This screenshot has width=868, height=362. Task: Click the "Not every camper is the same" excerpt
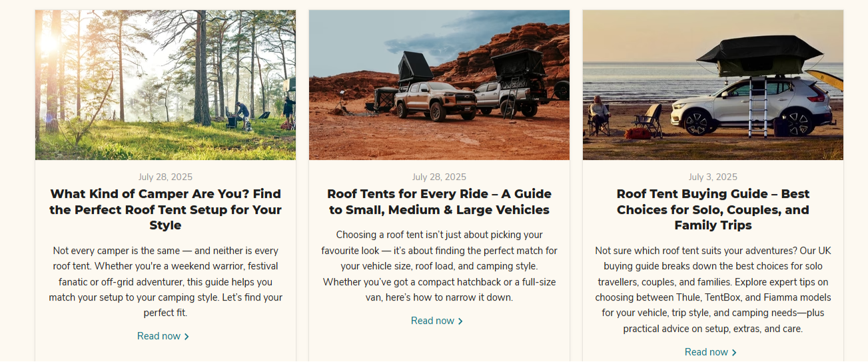(x=165, y=281)
